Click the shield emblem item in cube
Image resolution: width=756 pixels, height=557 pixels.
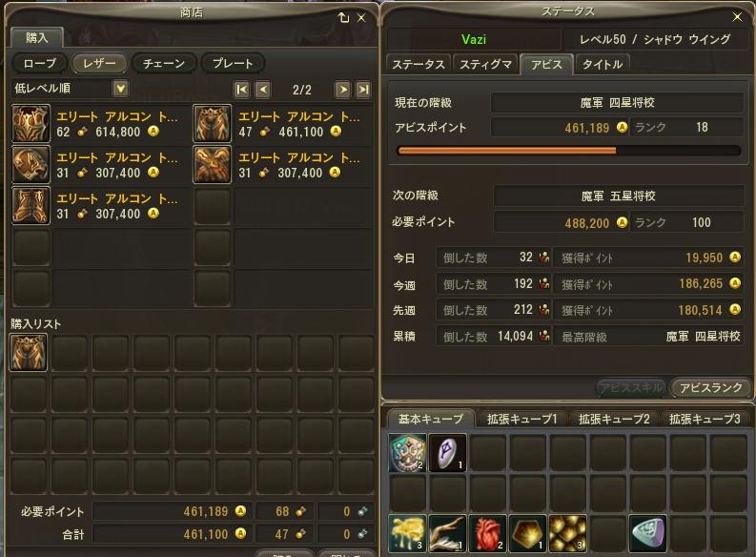(407, 452)
